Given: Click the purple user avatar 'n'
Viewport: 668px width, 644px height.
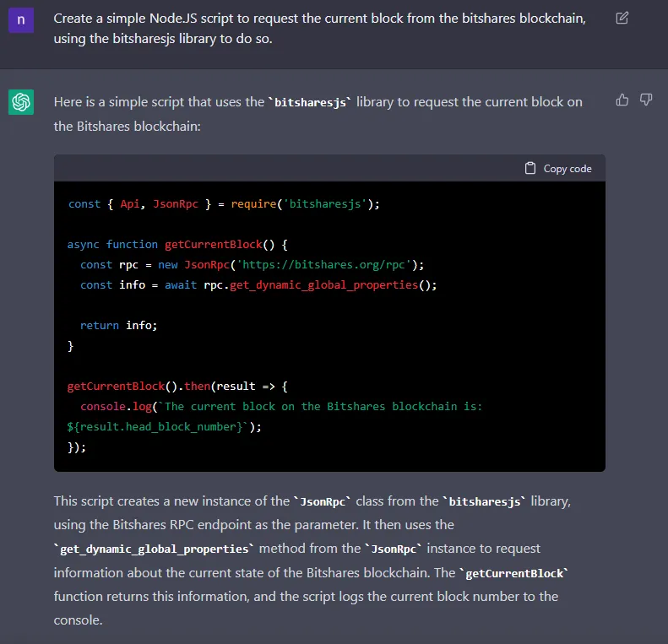Looking at the screenshot, I should click(x=21, y=20).
